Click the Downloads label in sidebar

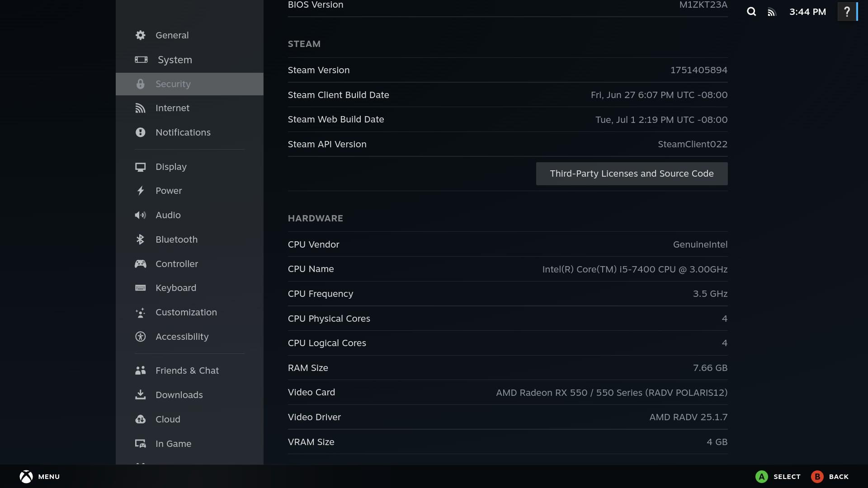pyautogui.click(x=179, y=395)
